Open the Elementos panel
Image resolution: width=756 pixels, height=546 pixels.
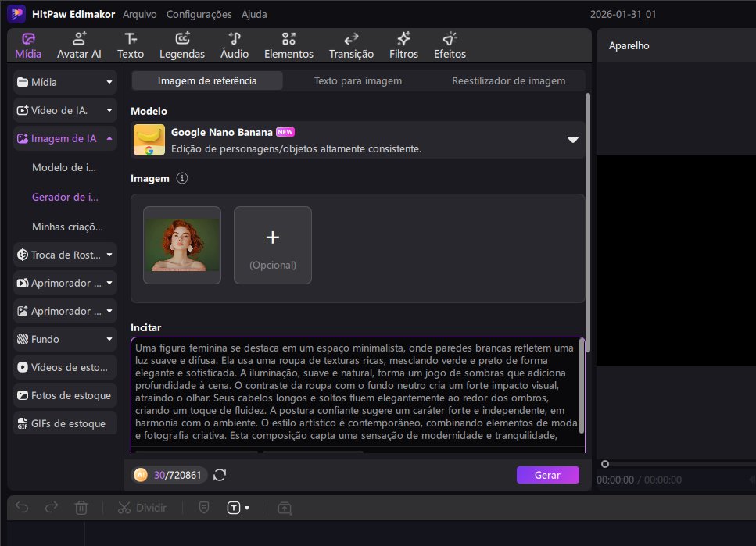[x=288, y=45]
